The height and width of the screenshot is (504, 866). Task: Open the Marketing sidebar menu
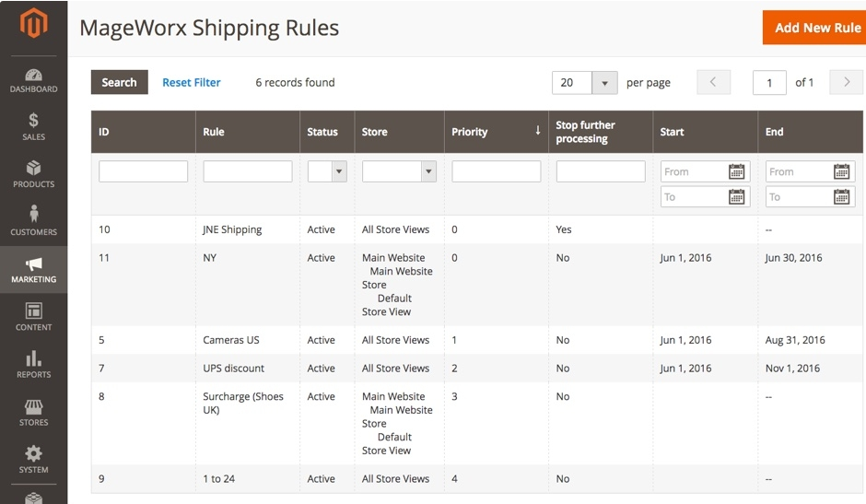(34, 270)
